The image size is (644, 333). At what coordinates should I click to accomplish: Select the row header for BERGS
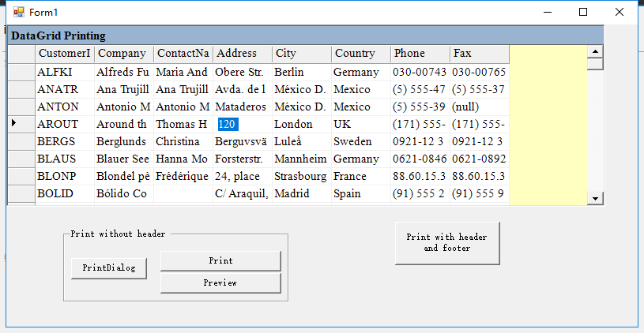(21, 141)
